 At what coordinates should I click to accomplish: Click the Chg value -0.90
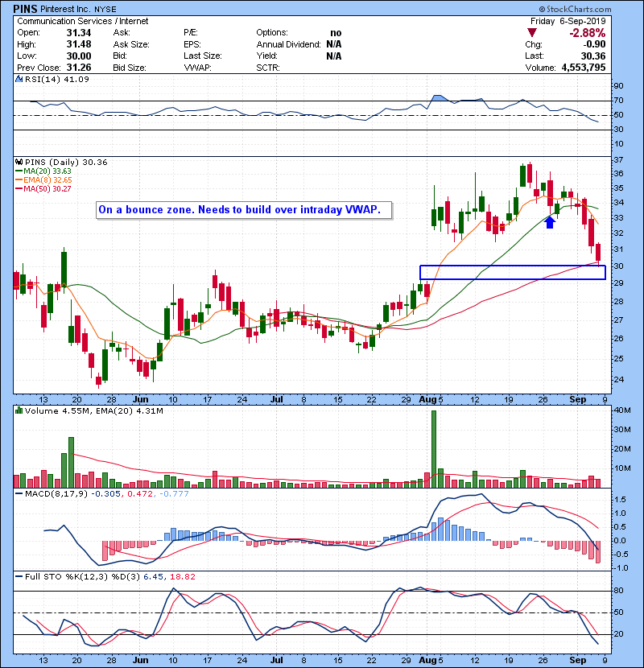pos(594,44)
